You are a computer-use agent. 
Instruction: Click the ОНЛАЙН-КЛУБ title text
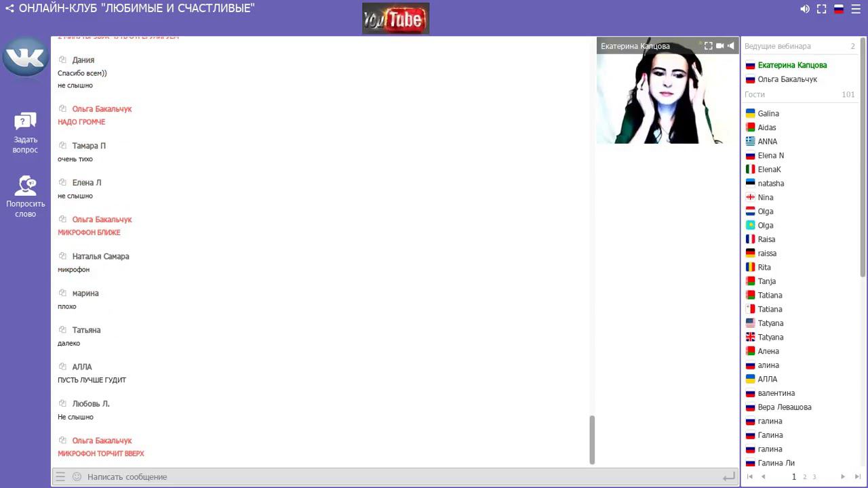pos(137,9)
